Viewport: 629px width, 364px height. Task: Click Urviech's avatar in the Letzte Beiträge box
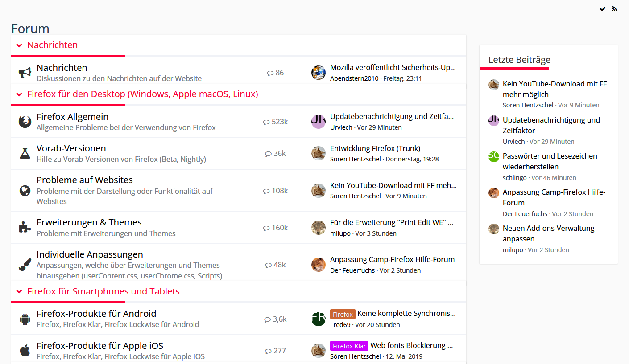tap(494, 121)
